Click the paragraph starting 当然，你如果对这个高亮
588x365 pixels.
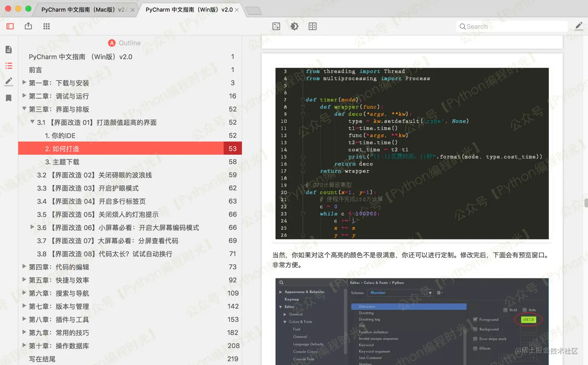click(411, 260)
